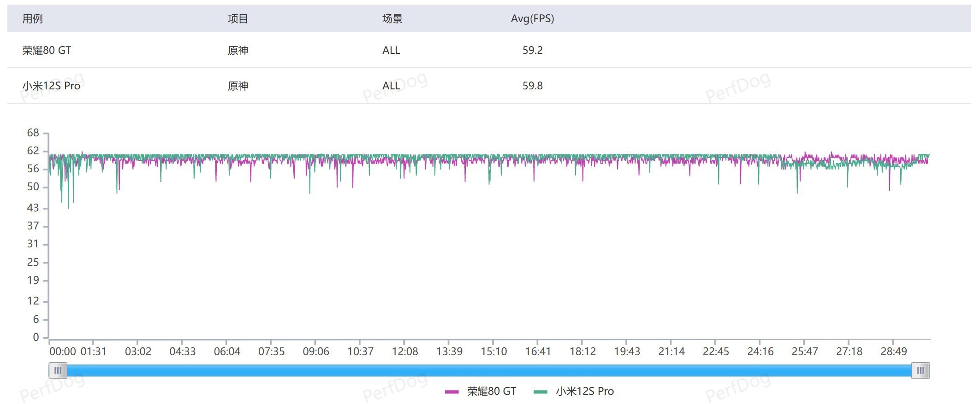Click the 13:39 time axis label
Image resolution: width=980 pixels, height=404 pixels.
click(x=450, y=352)
